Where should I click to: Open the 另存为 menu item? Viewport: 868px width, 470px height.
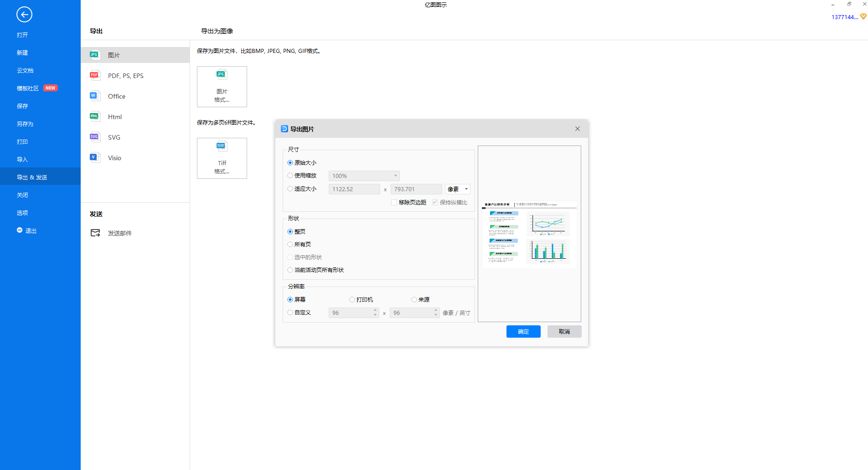tap(25, 124)
